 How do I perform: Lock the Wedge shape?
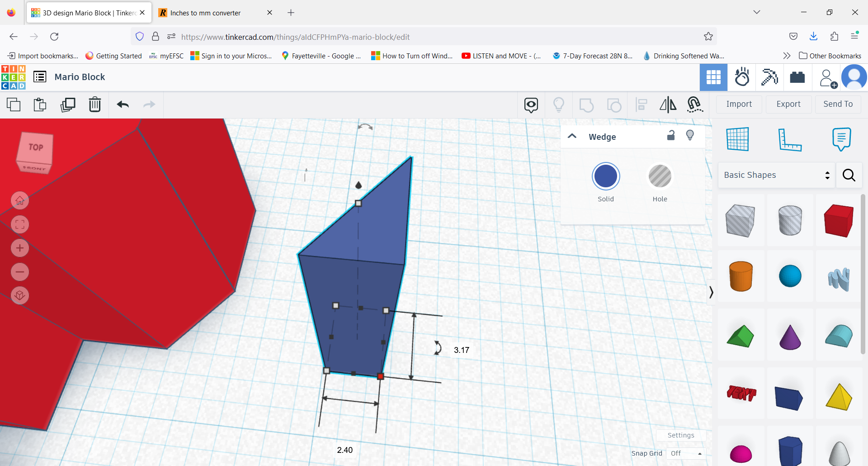(671, 135)
